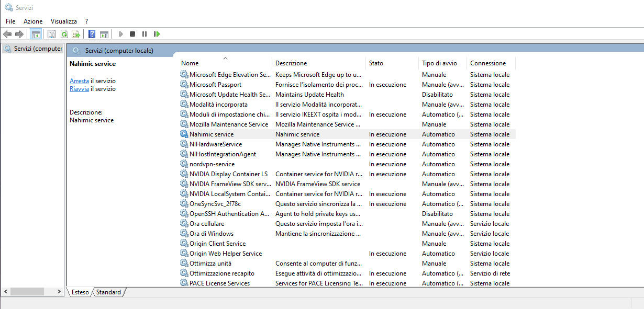Click the gear icon beside Origin Client Service
Viewport: 644px width, 309px height.
184,244
